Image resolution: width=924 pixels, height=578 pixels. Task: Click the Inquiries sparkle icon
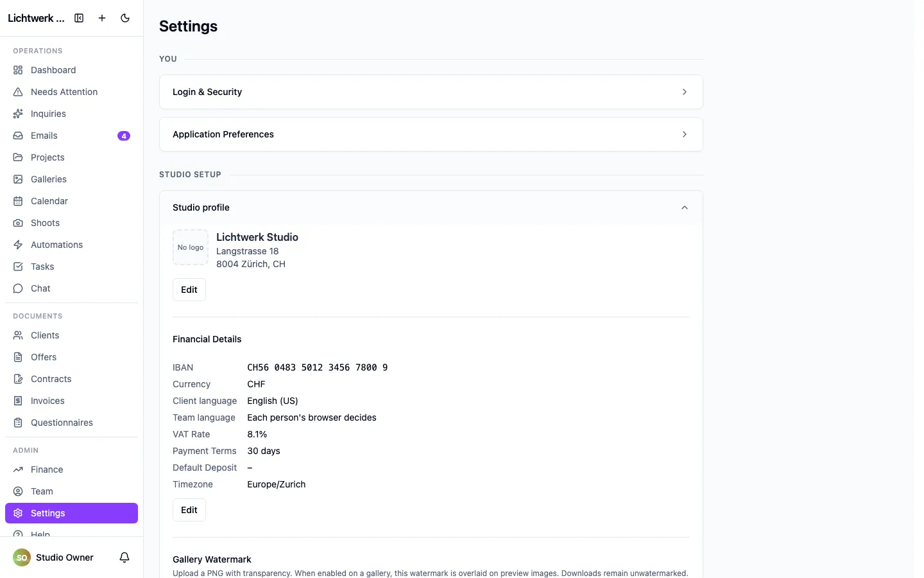18,114
